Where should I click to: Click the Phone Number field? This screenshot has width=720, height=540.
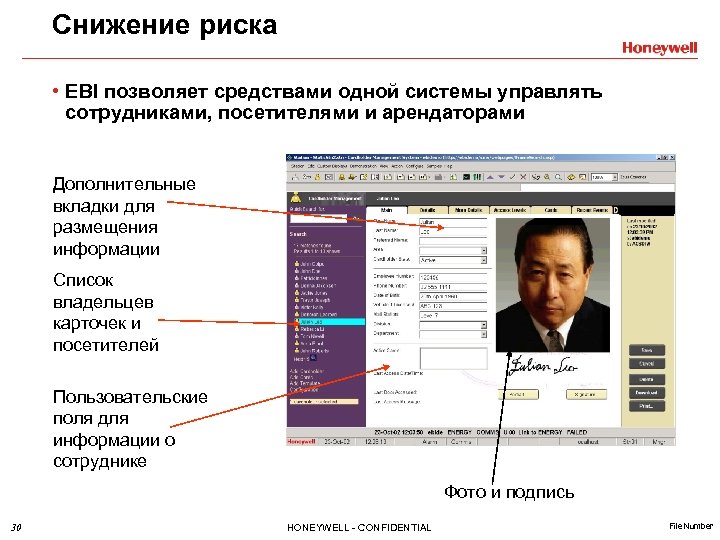[453, 287]
